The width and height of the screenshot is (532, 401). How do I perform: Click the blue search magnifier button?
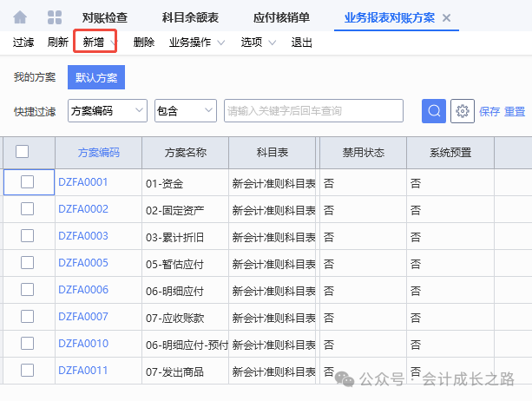[434, 111]
